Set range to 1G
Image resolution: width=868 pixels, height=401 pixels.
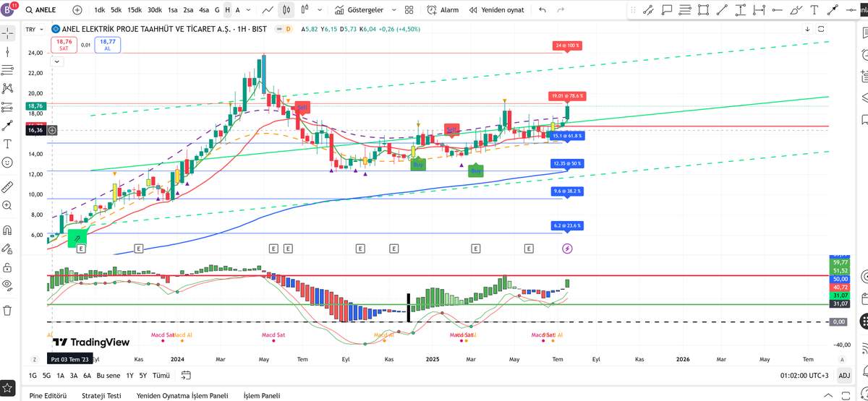33,375
